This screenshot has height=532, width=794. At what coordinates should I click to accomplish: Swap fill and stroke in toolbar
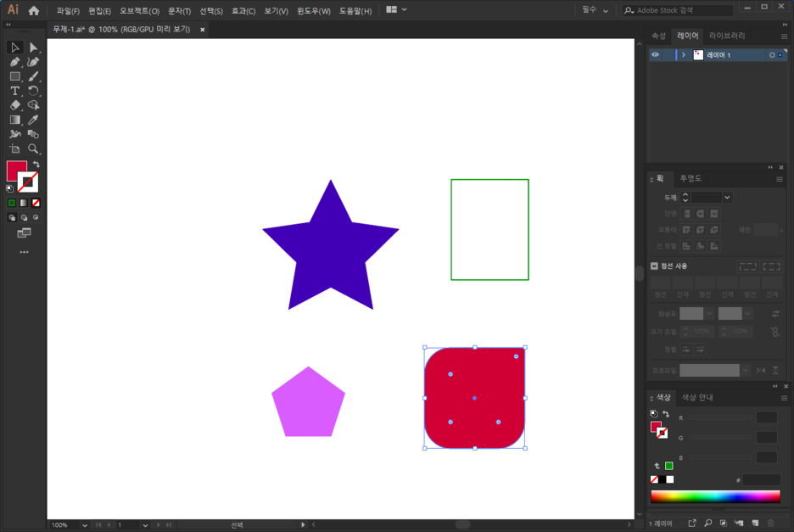click(x=36, y=164)
